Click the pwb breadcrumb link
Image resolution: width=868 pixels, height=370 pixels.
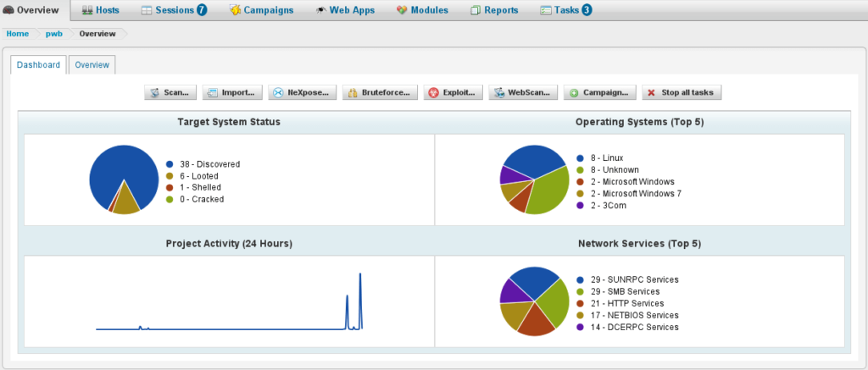click(x=54, y=34)
